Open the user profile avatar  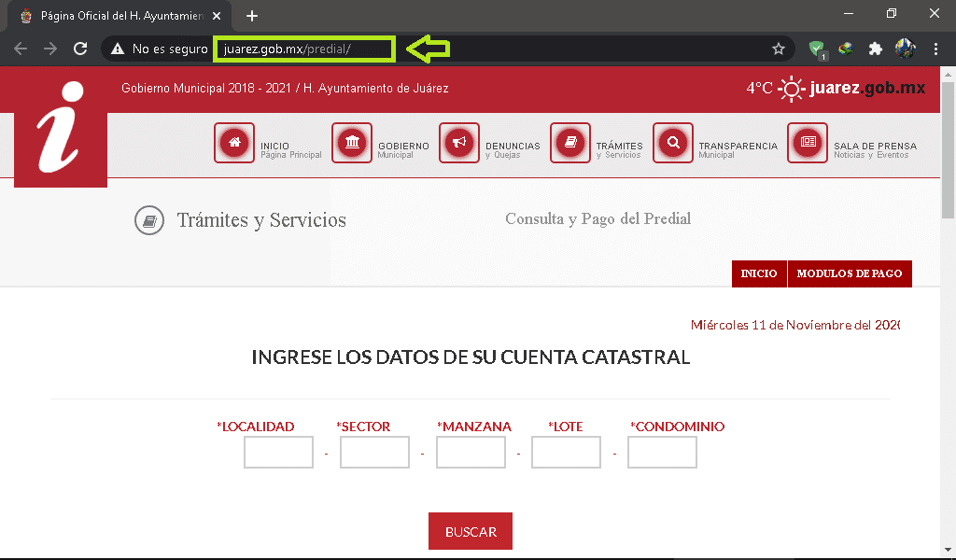click(x=906, y=49)
